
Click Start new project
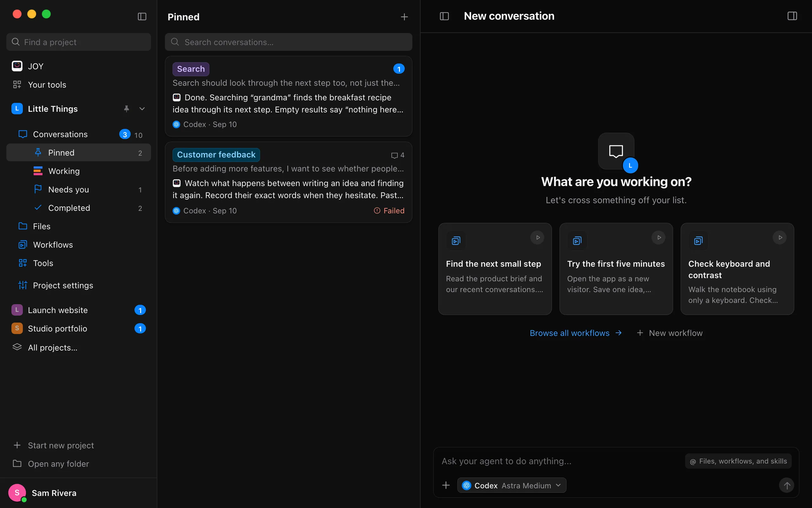(79, 445)
